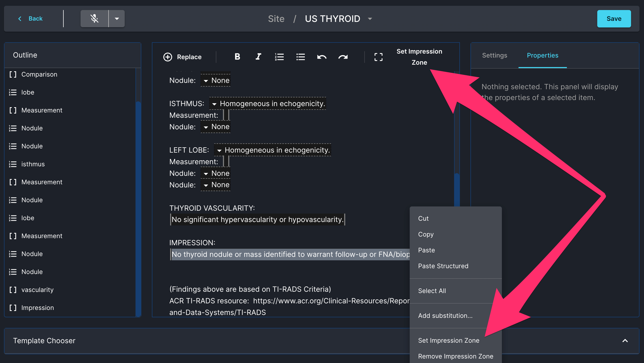The width and height of the screenshot is (644, 363).
Task: Click the "ISTHMUS:" label text
Action: click(x=187, y=103)
